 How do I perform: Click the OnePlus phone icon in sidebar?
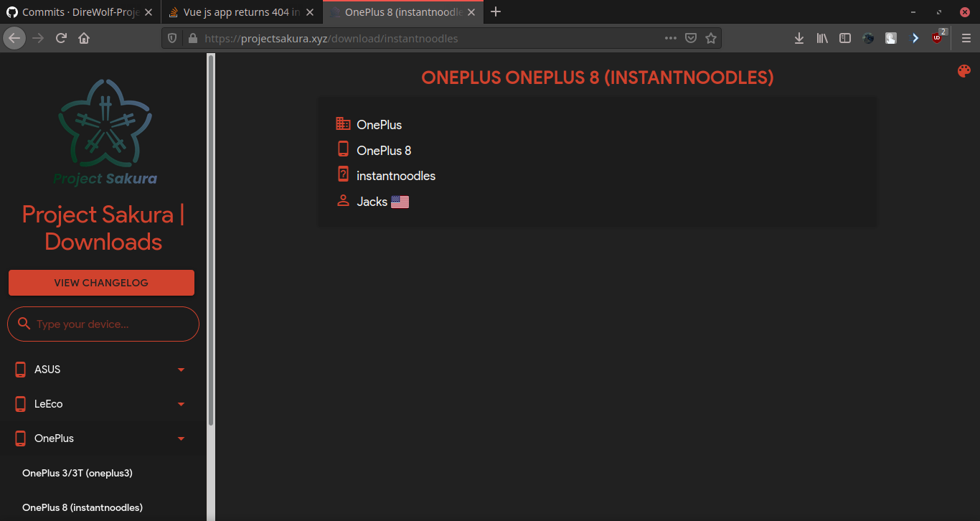(21, 438)
